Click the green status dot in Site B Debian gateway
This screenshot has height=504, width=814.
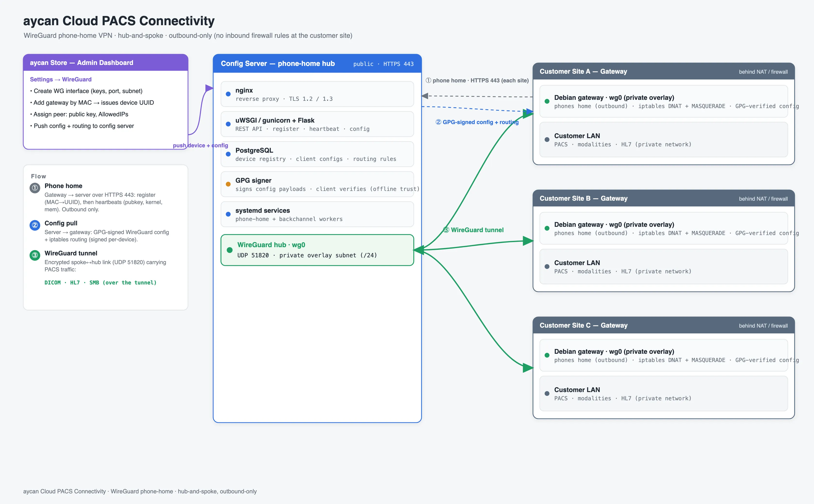point(547,228)
